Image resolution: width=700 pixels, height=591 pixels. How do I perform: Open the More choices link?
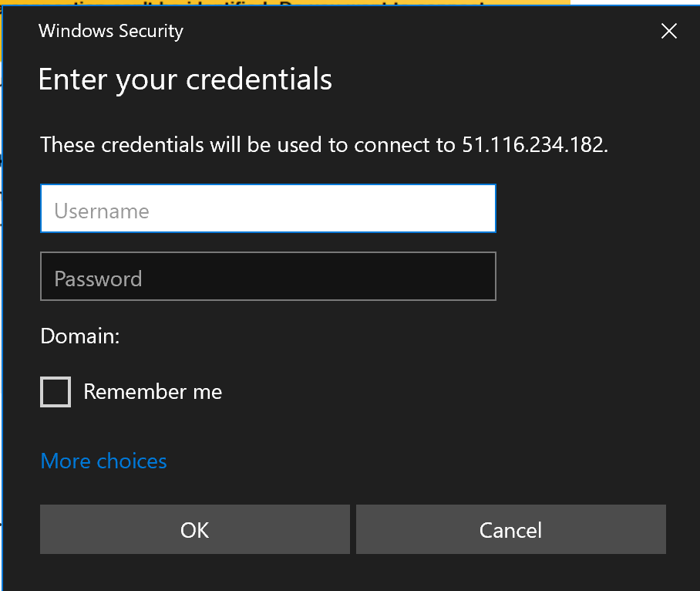pos(103,461)
